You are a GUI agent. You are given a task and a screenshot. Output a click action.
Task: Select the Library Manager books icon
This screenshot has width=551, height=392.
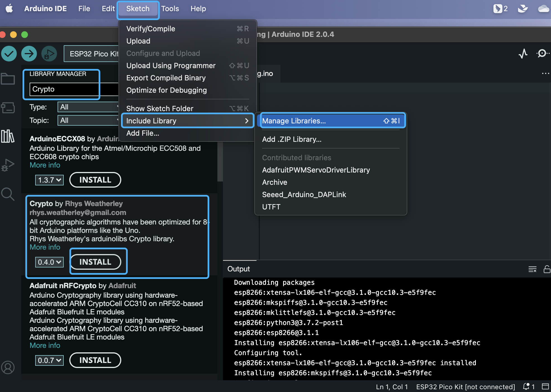(x=8, y=136)
